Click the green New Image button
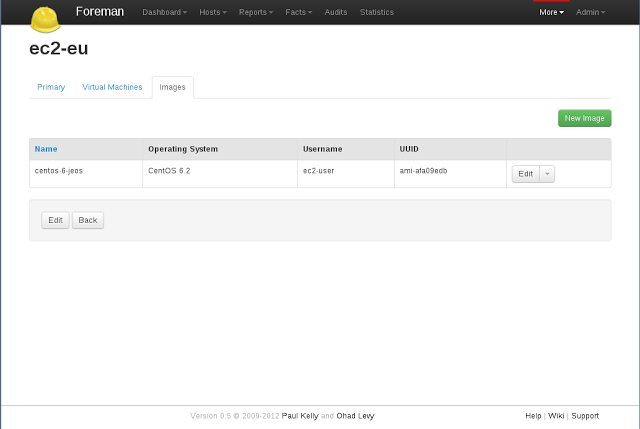 click(x=584, y=118)
